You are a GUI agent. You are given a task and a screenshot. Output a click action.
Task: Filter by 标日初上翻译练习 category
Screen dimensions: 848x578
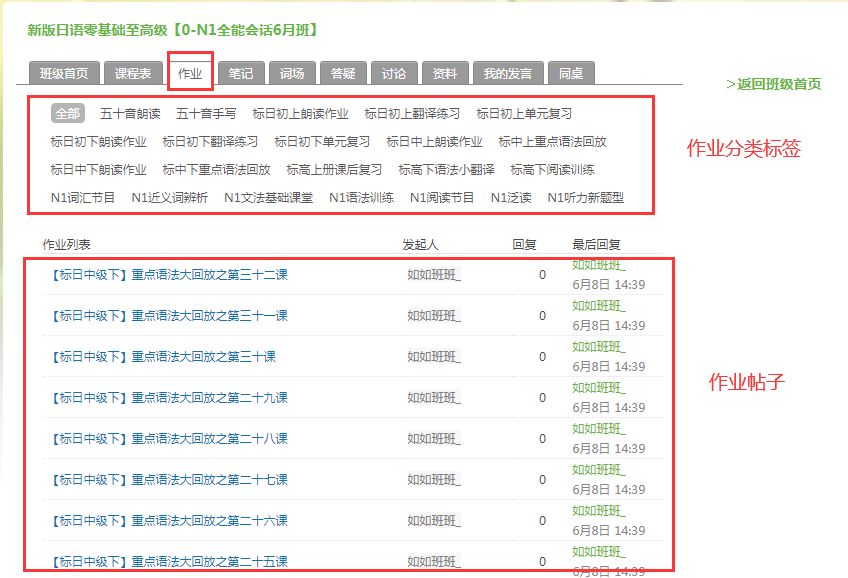(412, 114)
